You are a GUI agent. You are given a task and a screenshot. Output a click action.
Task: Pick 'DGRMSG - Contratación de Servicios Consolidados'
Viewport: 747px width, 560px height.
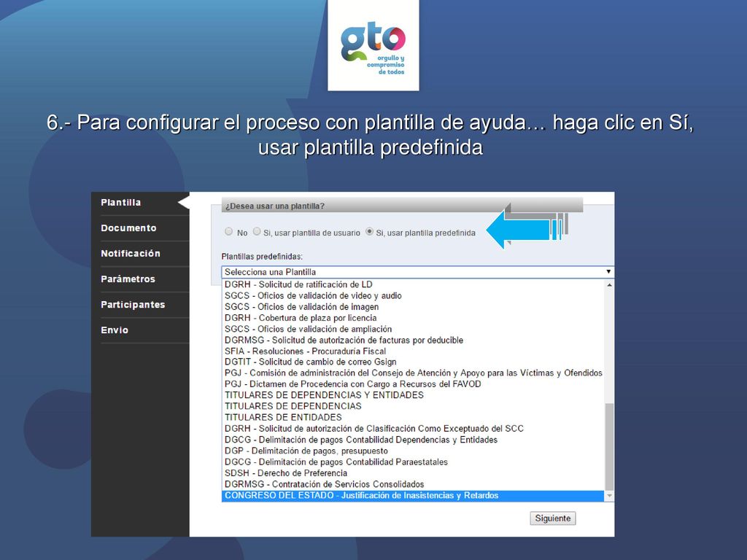[x=413, y=484]
